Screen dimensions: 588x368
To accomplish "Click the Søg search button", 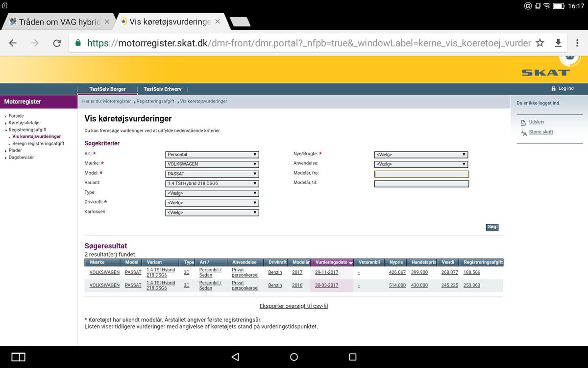I will [492, 227].
